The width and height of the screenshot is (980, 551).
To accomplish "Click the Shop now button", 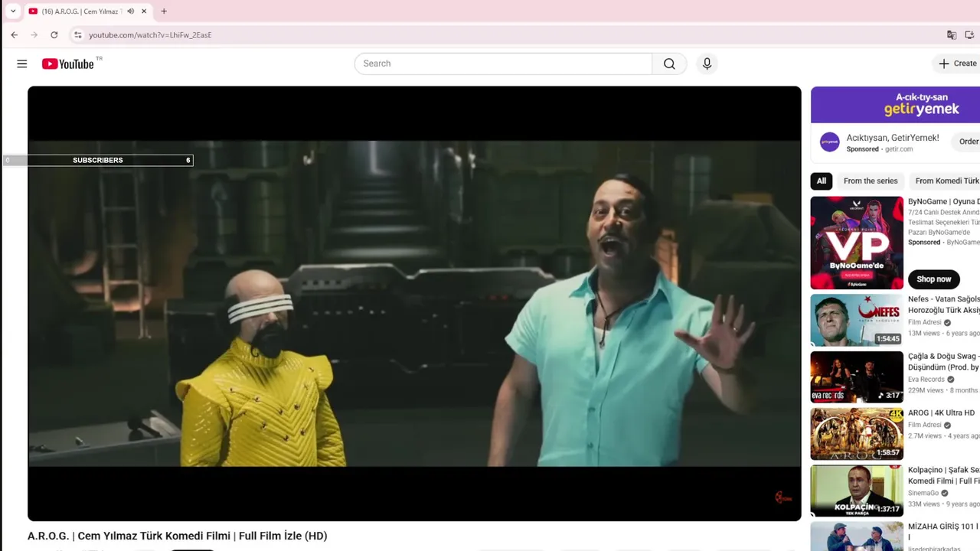I will (x=933, y=279).
